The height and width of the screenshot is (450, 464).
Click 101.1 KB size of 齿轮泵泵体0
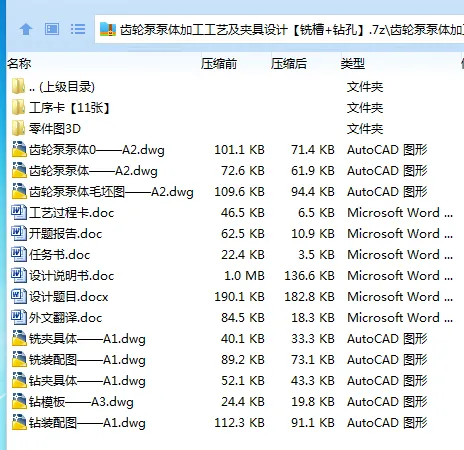point(239,150)
